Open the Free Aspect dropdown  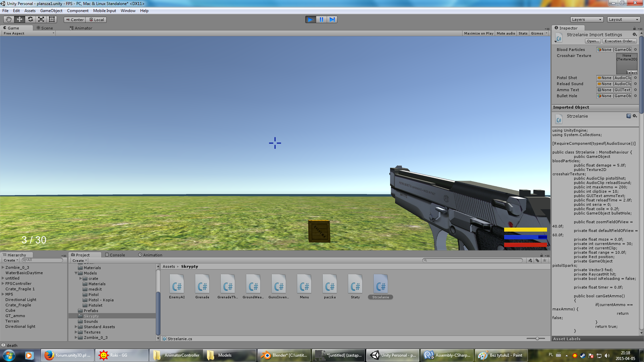click(29, 34)
